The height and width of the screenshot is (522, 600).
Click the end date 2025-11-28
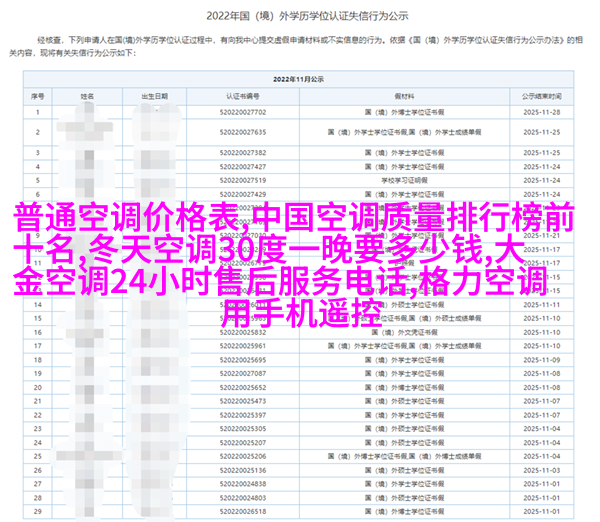(541, 112)
